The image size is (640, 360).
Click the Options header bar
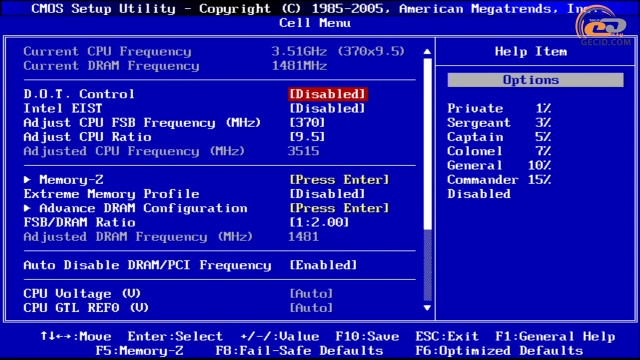(535, 80)
